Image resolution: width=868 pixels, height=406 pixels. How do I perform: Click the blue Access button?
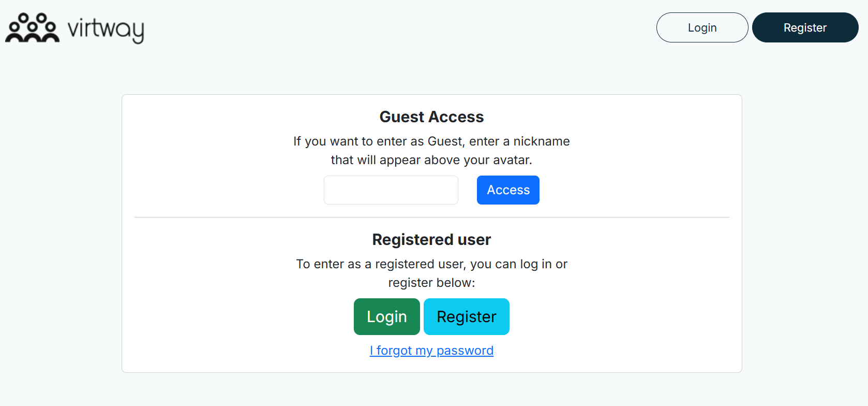(508, 190)
